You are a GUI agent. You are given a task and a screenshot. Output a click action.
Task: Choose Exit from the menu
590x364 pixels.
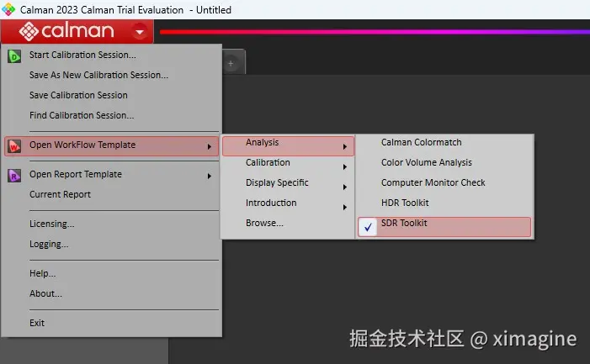pos(37,323)
